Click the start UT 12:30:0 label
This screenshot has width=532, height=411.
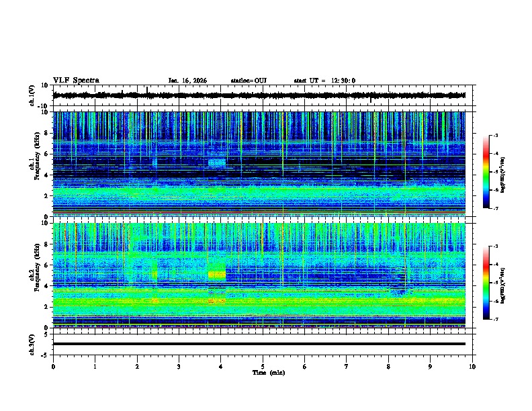[324, 81]
